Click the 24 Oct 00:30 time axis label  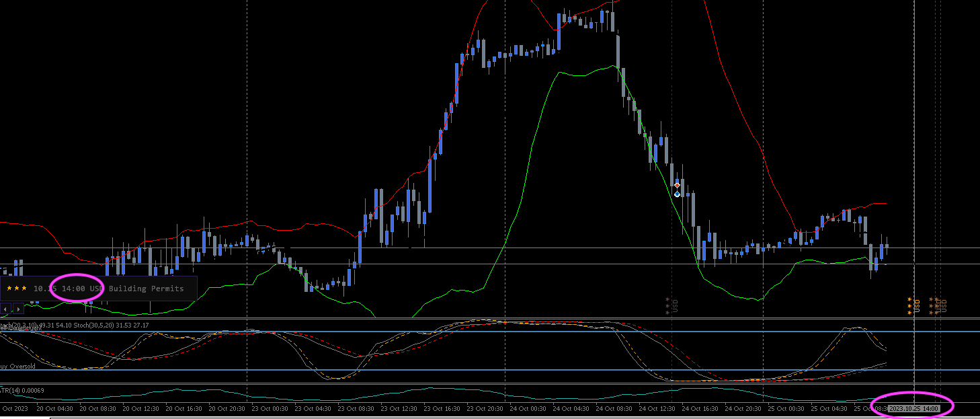[528, 408]
